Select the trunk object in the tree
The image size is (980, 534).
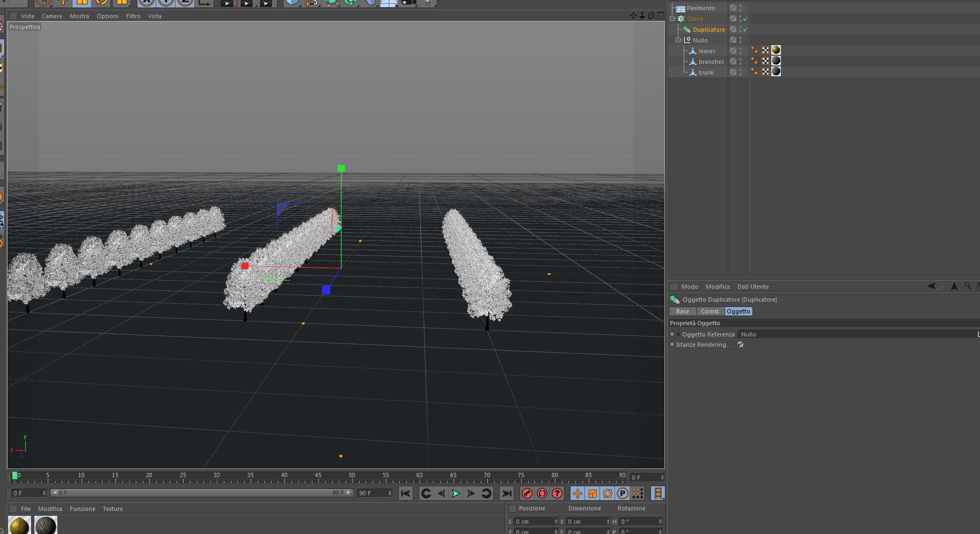click(706, 72)
